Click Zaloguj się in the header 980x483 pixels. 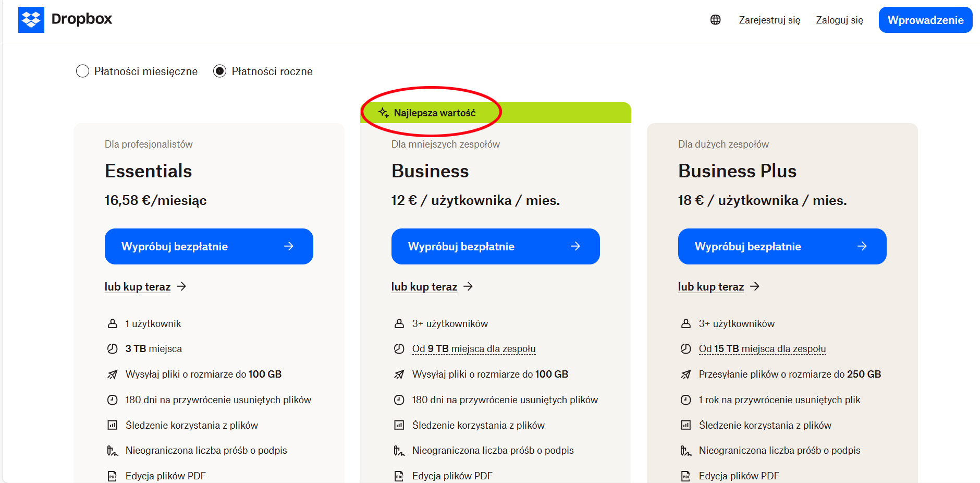pyautogui.click(x=840, y=20)
